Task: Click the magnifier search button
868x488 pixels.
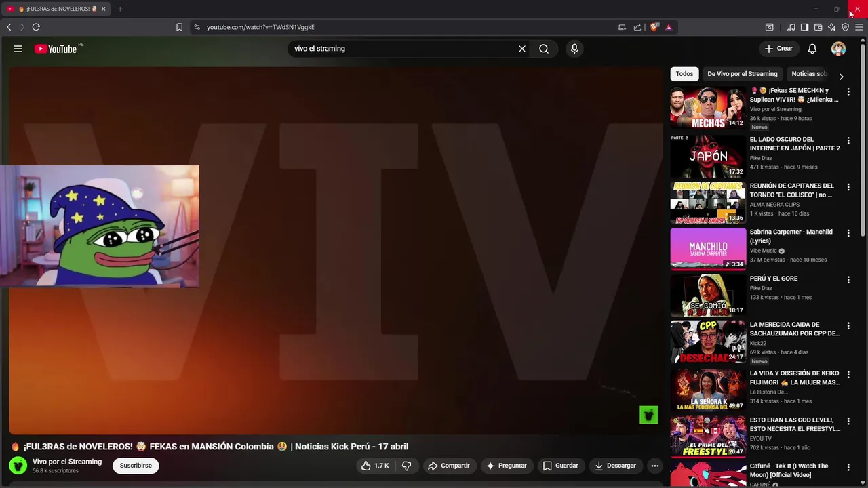Action: pyautogui.click(x=544, y=49)
